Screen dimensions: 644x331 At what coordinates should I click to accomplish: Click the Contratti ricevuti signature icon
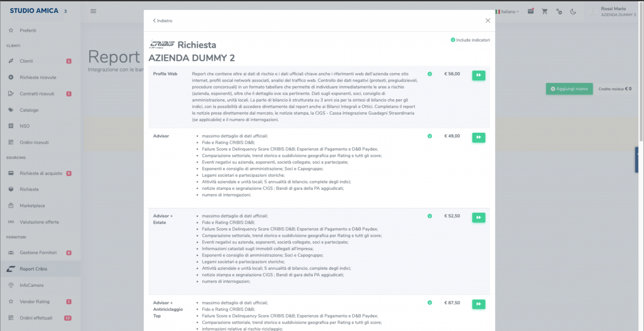click(x=11, y=94)
